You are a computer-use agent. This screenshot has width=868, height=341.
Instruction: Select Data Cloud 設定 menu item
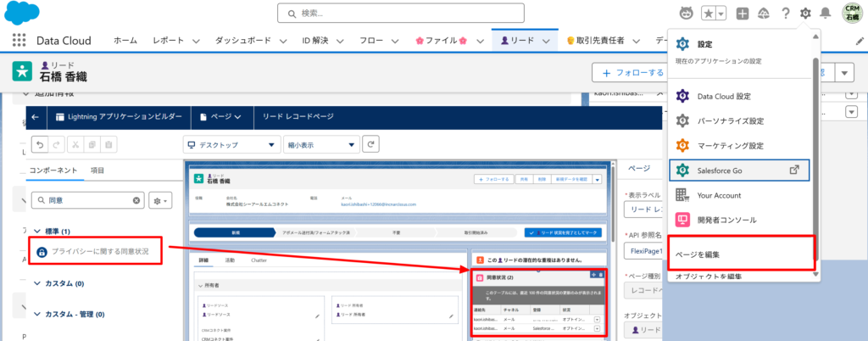pos(741,97)
